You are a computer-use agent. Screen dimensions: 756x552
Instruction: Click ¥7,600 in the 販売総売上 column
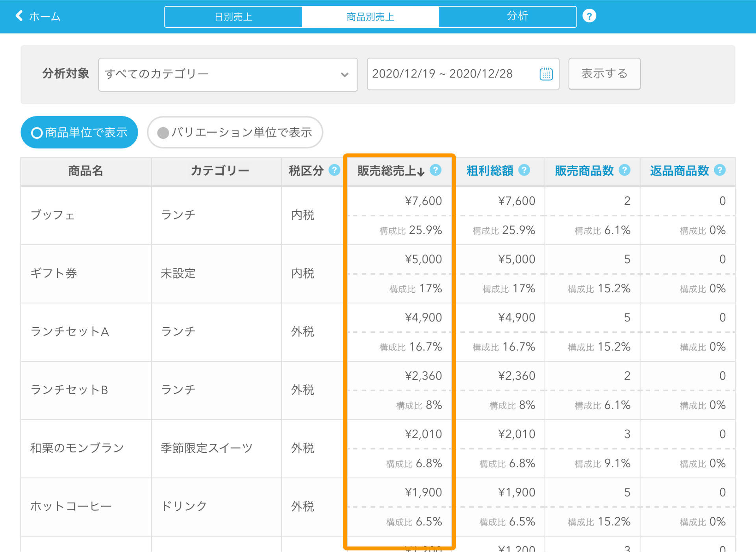(423, 201)
